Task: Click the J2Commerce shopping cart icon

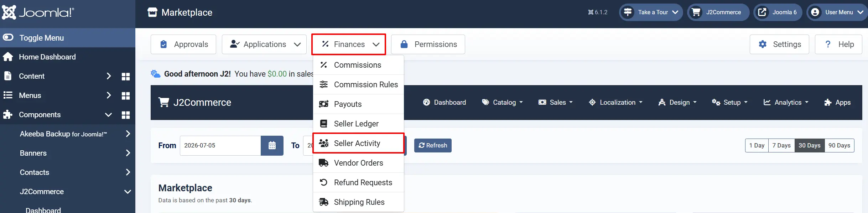Action: coord(164,102)
